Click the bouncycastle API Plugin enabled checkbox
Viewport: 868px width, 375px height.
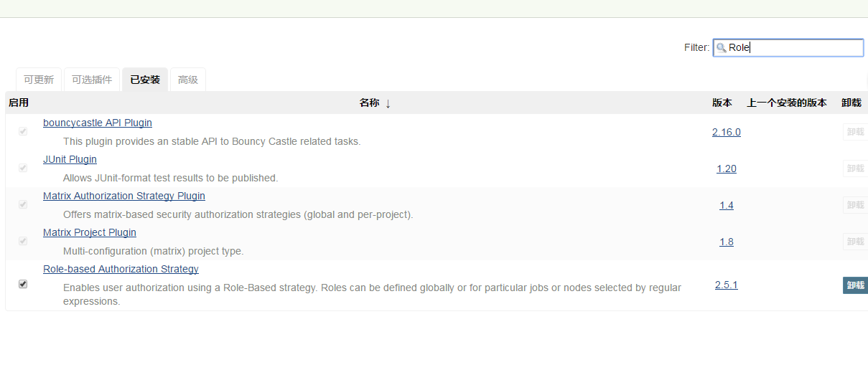[23, 131]
